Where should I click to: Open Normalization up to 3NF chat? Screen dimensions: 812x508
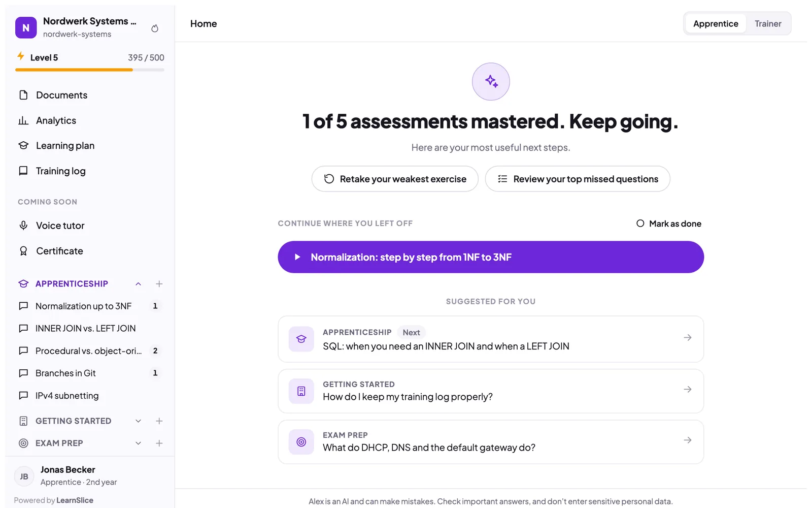(x=90, y=306)
